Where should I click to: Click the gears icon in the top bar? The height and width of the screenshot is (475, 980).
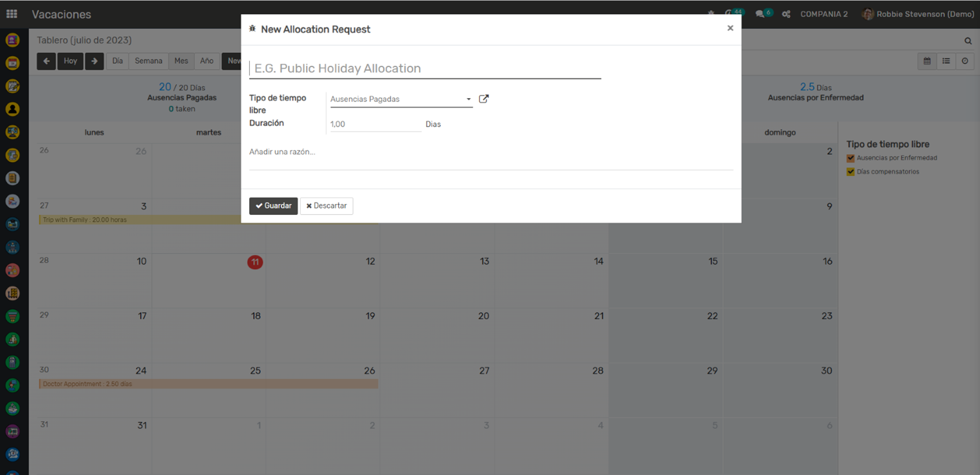point(786,14)
